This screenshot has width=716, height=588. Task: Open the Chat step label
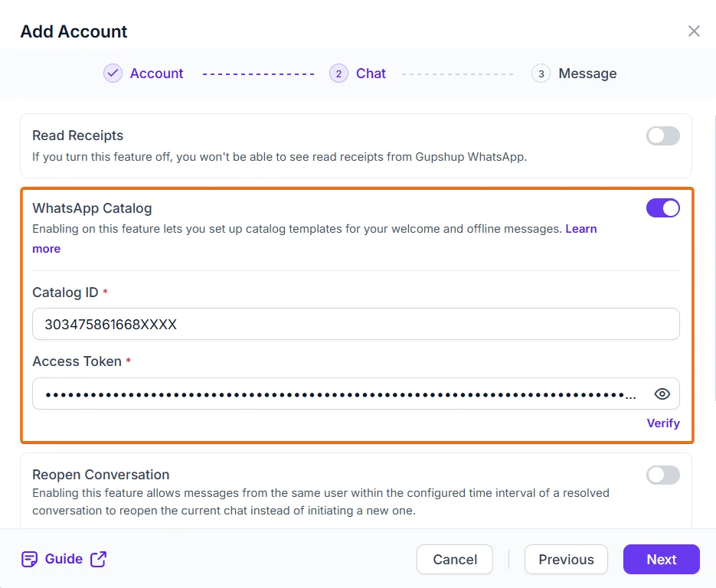coord(371,73)
